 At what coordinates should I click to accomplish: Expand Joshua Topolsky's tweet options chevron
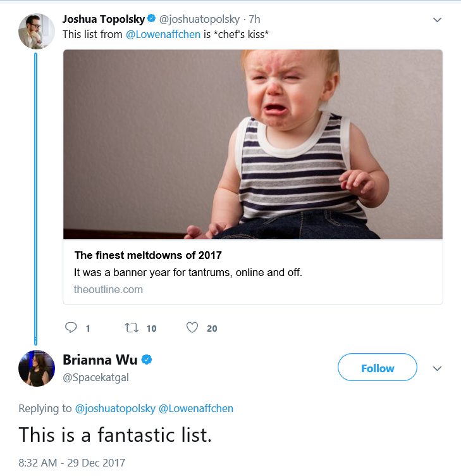click(437, 20)
